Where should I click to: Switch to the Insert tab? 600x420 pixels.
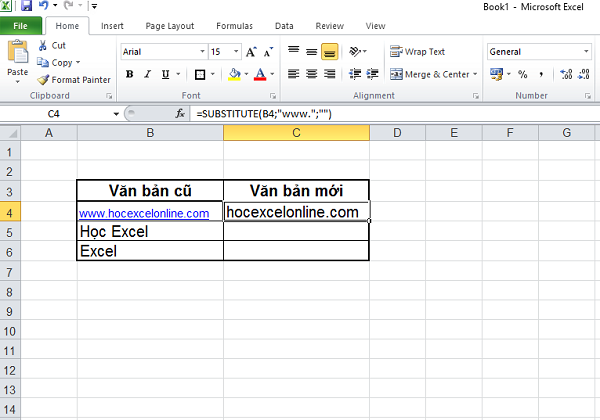tap(112, 26)
